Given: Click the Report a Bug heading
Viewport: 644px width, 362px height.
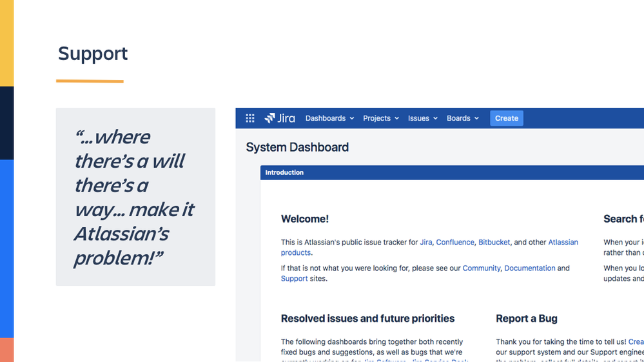Looking at the screenshot, I should click(x=527, y=319).
